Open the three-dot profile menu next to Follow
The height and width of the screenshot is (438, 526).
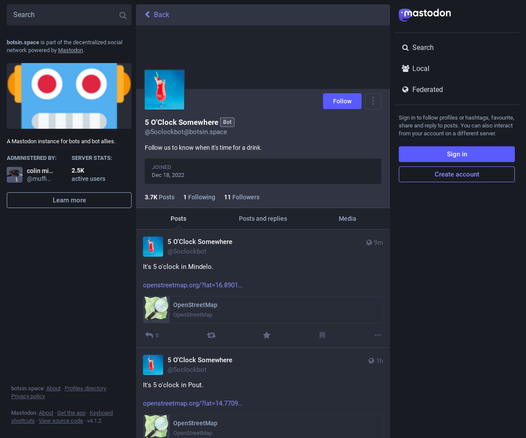click(373, 101)
